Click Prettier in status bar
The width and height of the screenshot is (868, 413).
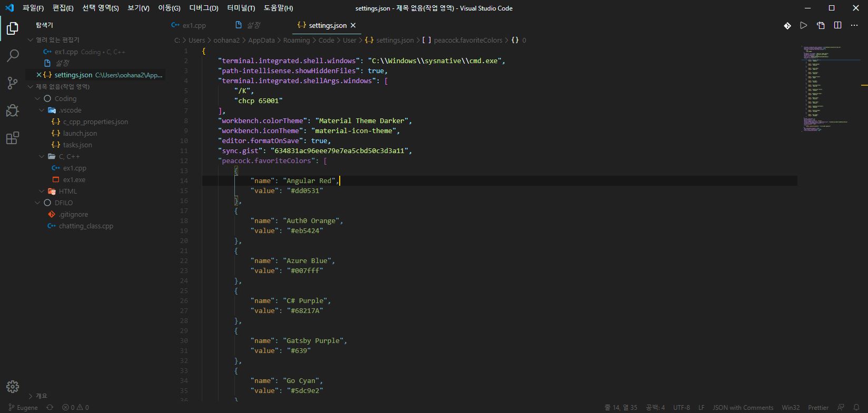pyautogui.click(x=818, y=407)
